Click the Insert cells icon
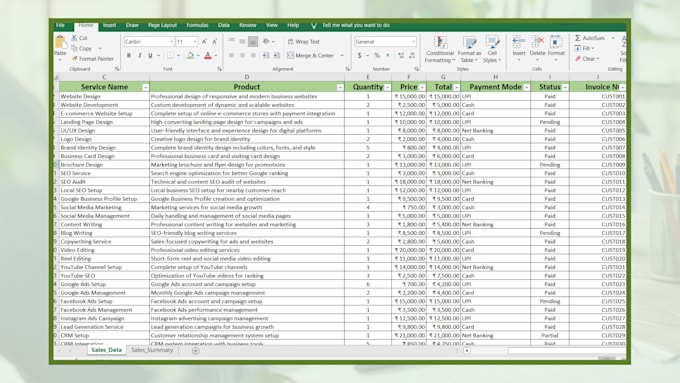The image size is (680, 383). 519,42
